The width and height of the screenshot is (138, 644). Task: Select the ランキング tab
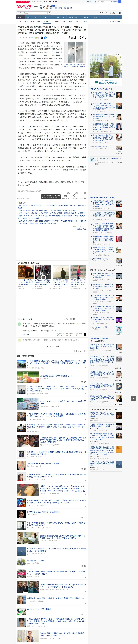(x=86, y=17)
